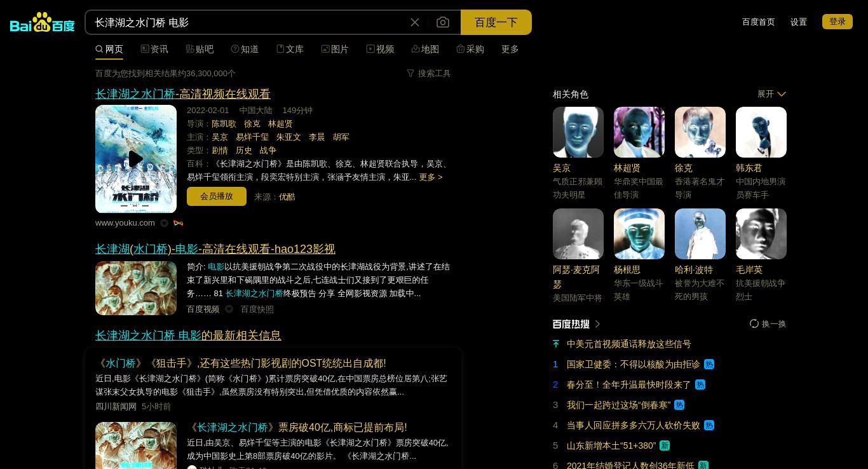
Task: Switch to the 知道 tab
Action: (x=245, y=49)
